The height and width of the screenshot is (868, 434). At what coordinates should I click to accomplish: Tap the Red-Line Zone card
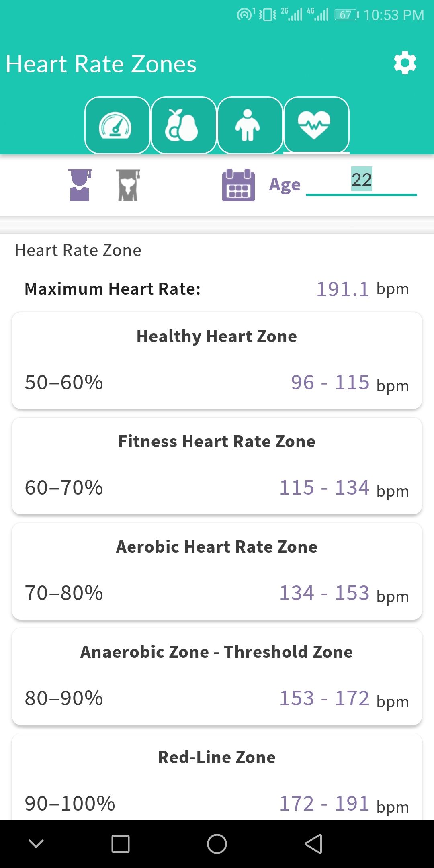[x=217, y=778]
